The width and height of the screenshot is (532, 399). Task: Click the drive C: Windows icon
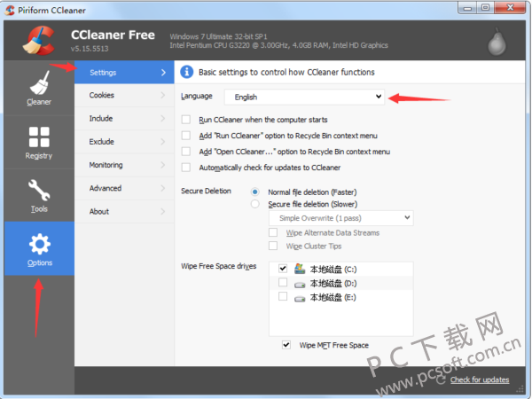coord(300,269)
